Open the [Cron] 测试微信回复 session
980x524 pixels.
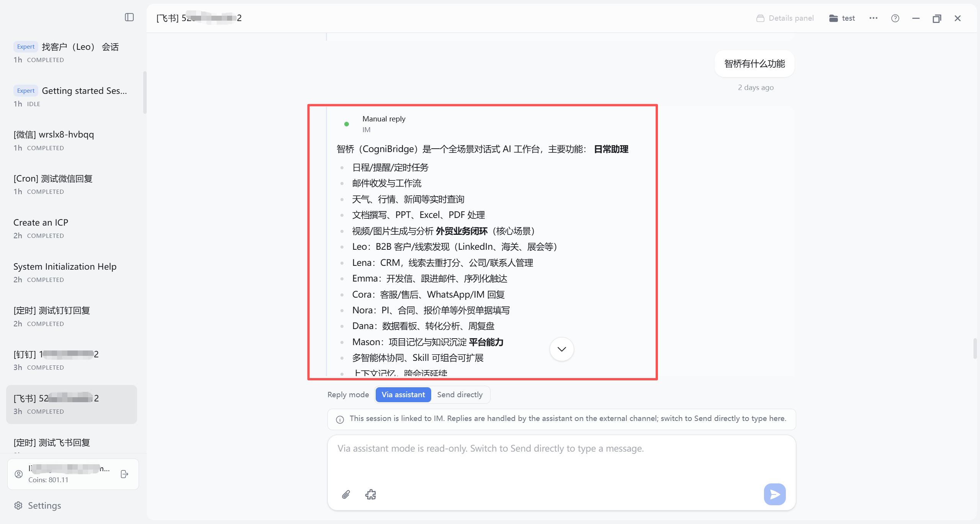pyautogui.click(x=72, y=184)
